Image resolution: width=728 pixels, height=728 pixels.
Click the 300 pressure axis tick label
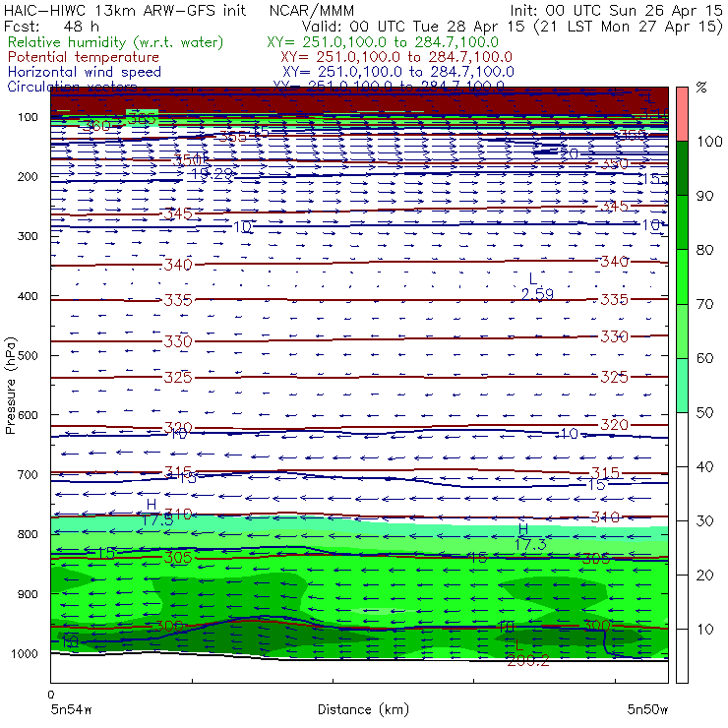[28, 236]
